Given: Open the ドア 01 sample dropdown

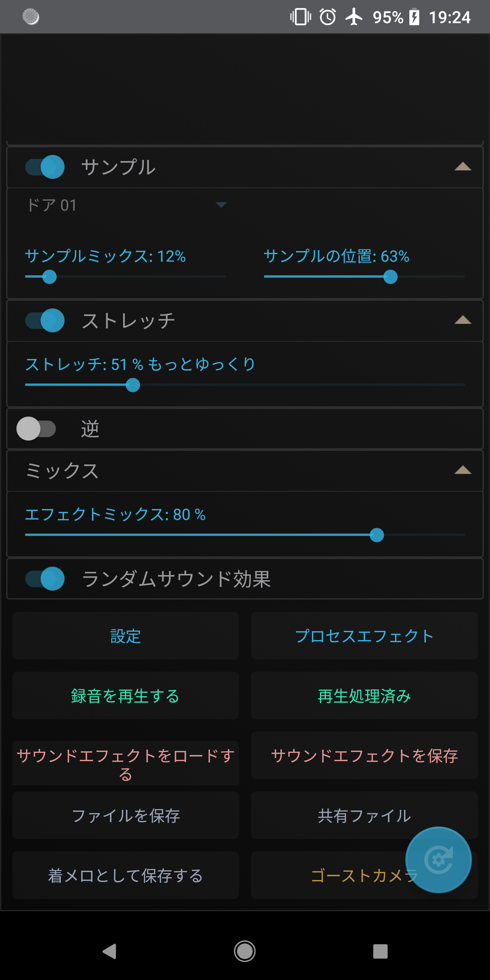Looking at the screenshot, I should pyautogui.click(x=126, y=206).
